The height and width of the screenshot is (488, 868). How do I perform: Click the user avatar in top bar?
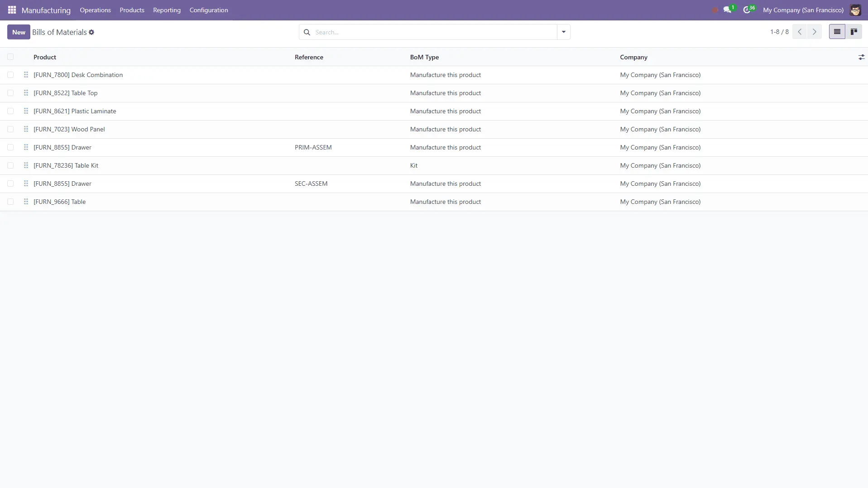[855, 10]
